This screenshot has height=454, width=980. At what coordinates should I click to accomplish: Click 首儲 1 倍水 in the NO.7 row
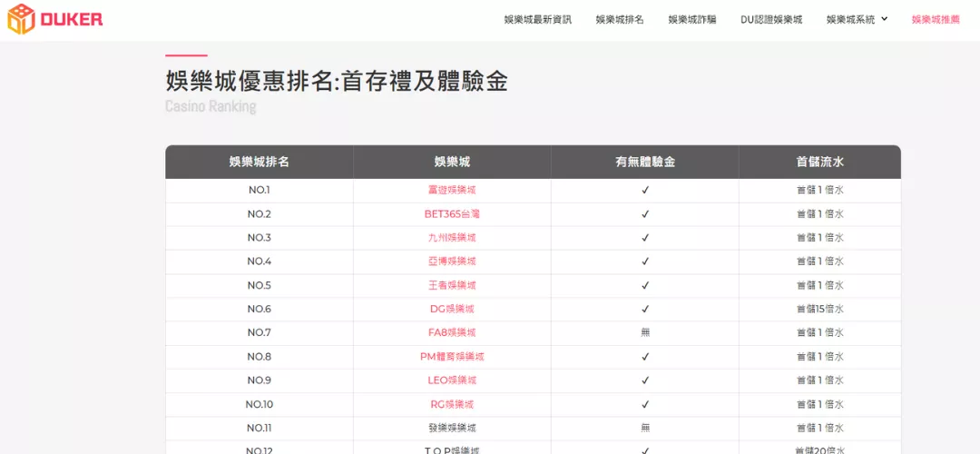point(820,332)
